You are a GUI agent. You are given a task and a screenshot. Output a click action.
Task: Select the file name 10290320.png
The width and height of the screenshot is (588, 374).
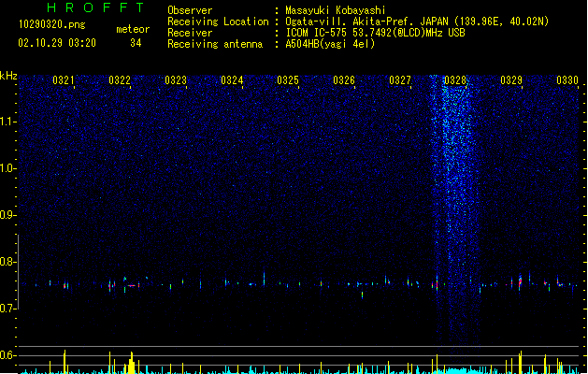pyautogui.click(x=52, y=24)
